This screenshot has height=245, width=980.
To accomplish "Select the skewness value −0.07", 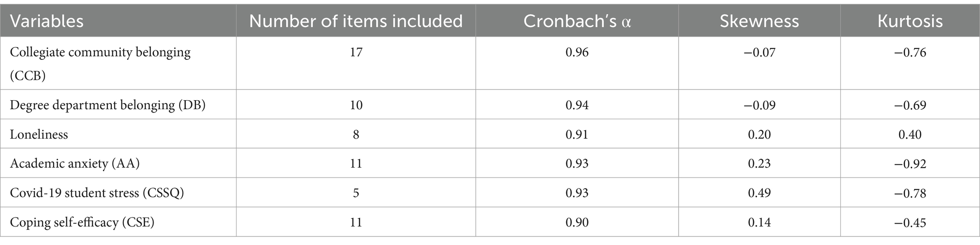I will coord(759,52).
